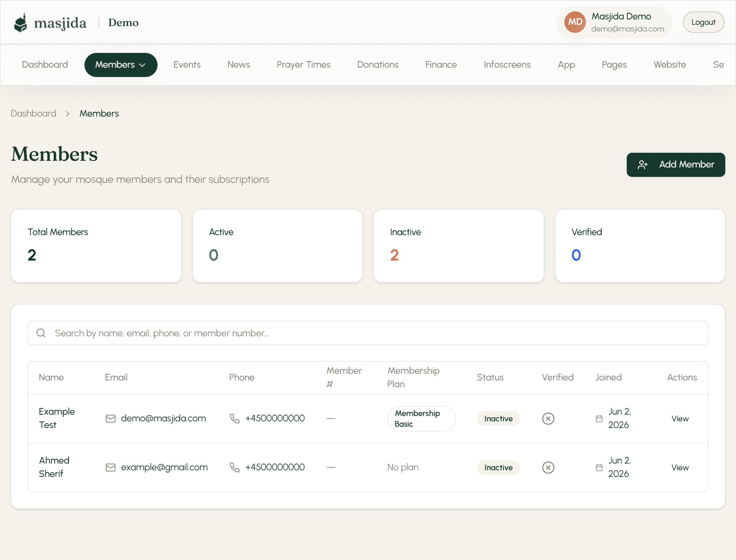Open the Donations tab
Viewport: 736px width, 560px height.
pyautogui.click(x=378, y=65)
